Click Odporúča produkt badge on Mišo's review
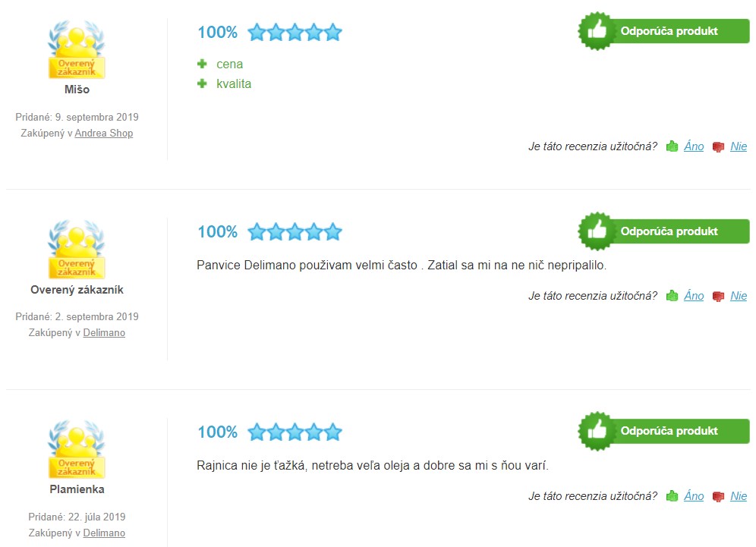The height and width of the screenshot is (547, 756). tap(664, 31)
